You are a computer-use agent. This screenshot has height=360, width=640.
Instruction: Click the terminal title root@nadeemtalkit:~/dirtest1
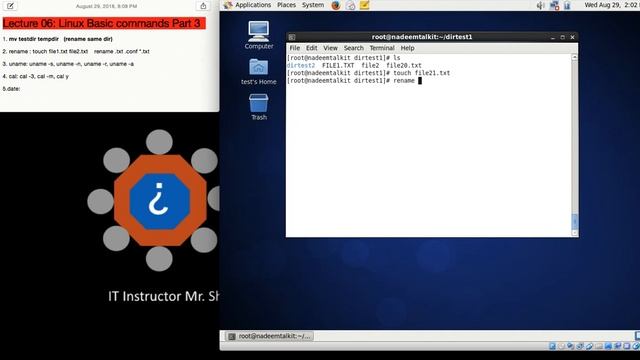click(x=422, y=37)
